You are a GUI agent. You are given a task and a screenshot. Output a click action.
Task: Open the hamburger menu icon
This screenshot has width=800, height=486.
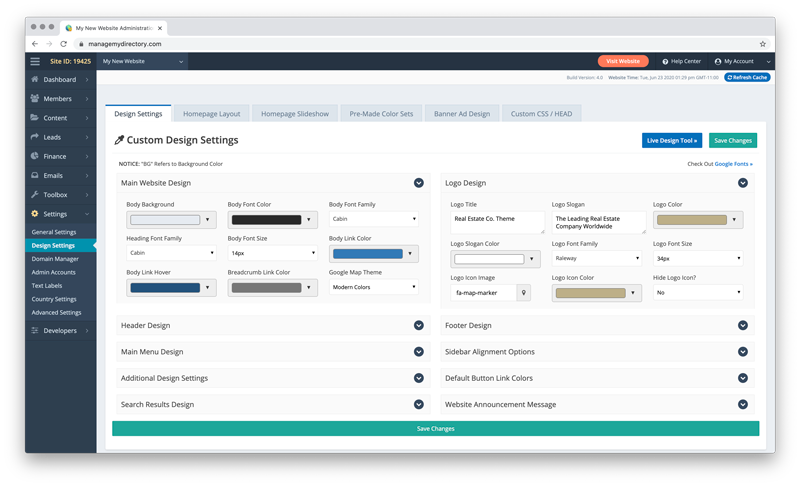click(x=35, y=61)
